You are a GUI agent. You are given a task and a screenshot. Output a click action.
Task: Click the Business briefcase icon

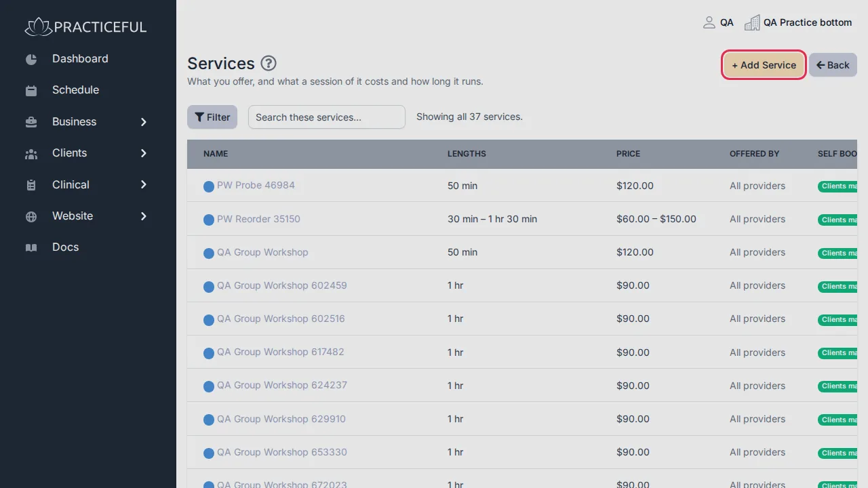31,123
